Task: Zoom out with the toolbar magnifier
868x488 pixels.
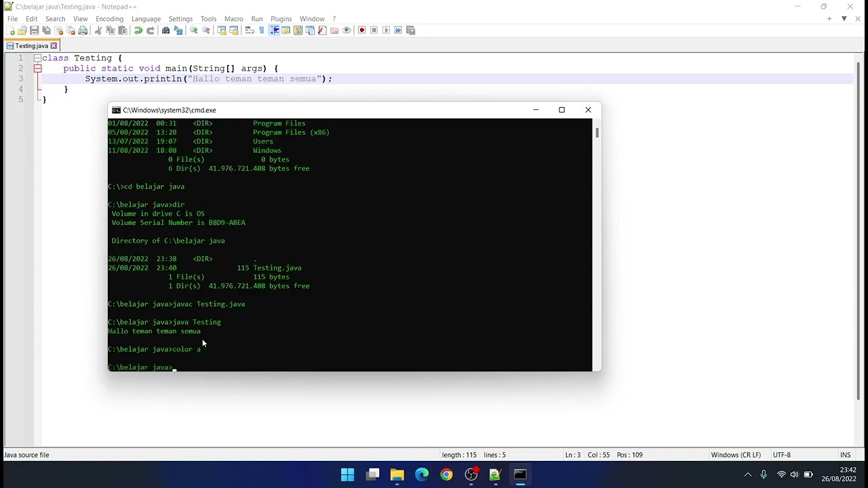Action: coord(206,30)
